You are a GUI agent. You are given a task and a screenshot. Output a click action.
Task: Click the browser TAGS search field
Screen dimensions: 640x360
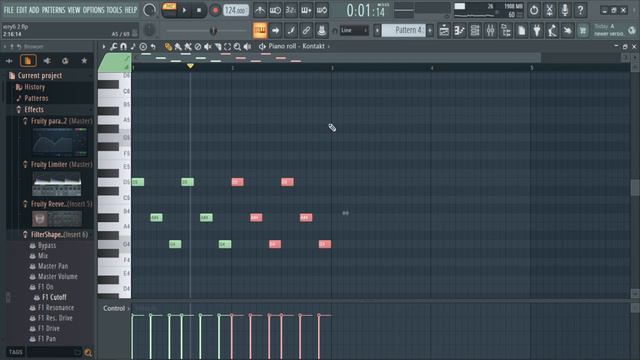(54, 352)
